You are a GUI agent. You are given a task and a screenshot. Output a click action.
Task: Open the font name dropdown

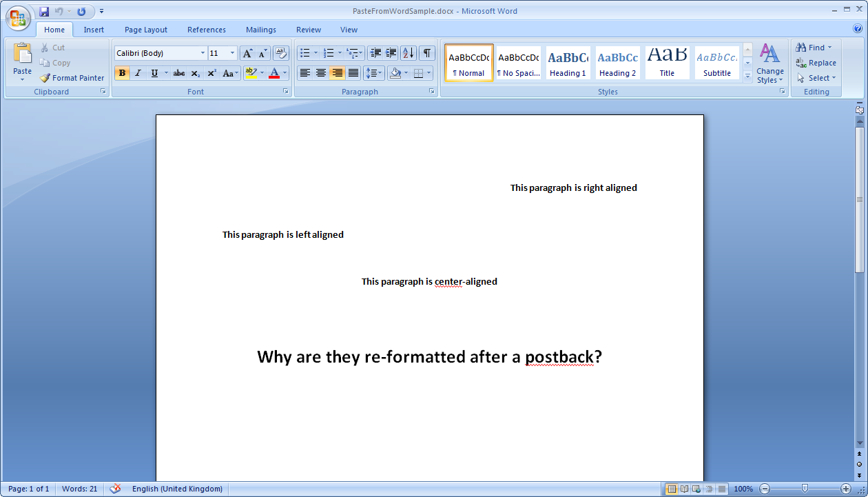click(x=203, y=53)
